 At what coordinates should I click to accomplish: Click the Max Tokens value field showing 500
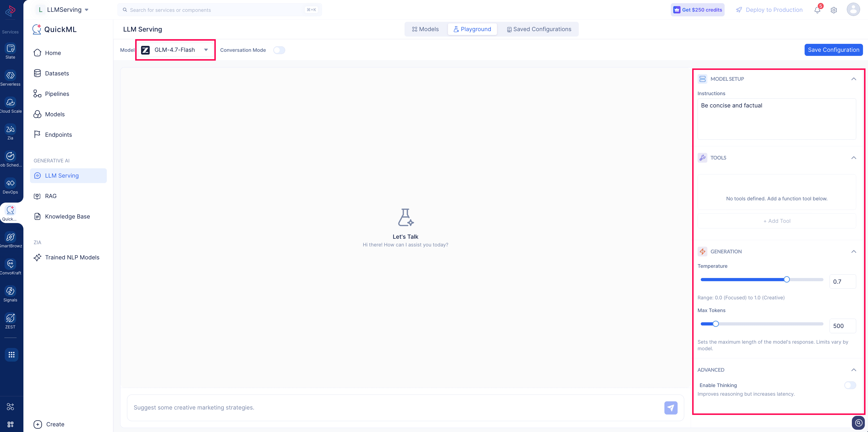[843, 326]
